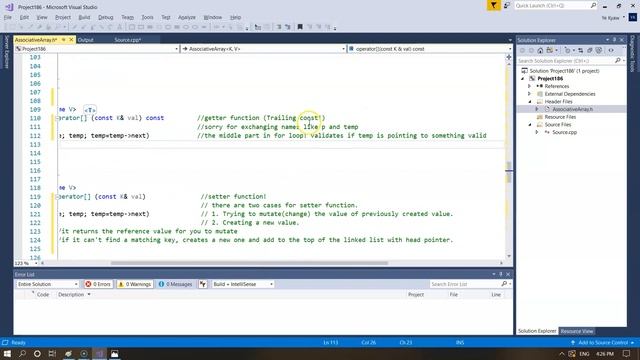Open the Windows Start menu
The height and width of the screenshot is (360, 640).
click(7, 353)
